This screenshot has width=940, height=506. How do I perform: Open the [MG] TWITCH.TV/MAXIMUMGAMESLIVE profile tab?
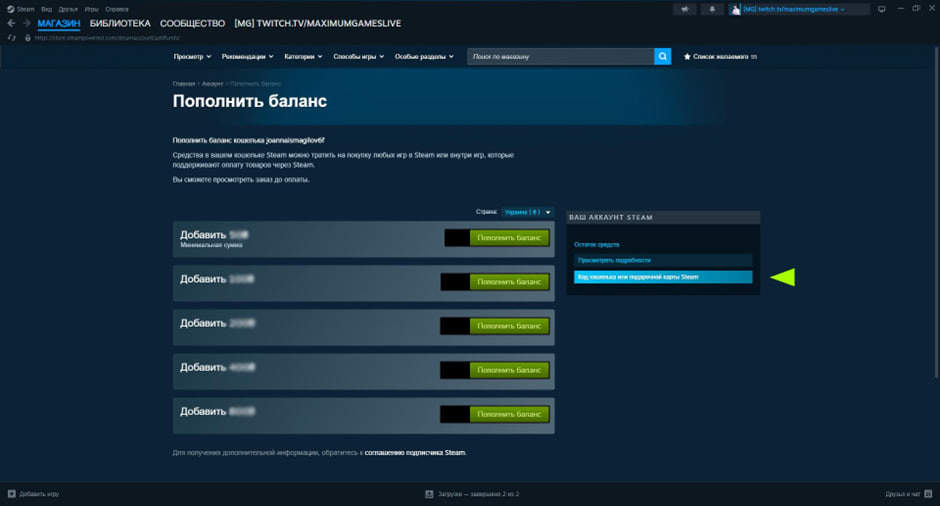318,23
